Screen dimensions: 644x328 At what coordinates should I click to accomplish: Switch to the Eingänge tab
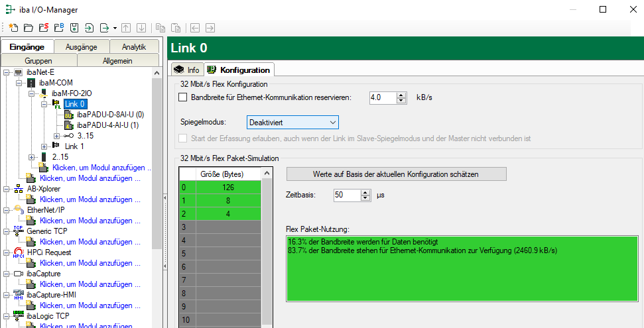tap(27, 47)
